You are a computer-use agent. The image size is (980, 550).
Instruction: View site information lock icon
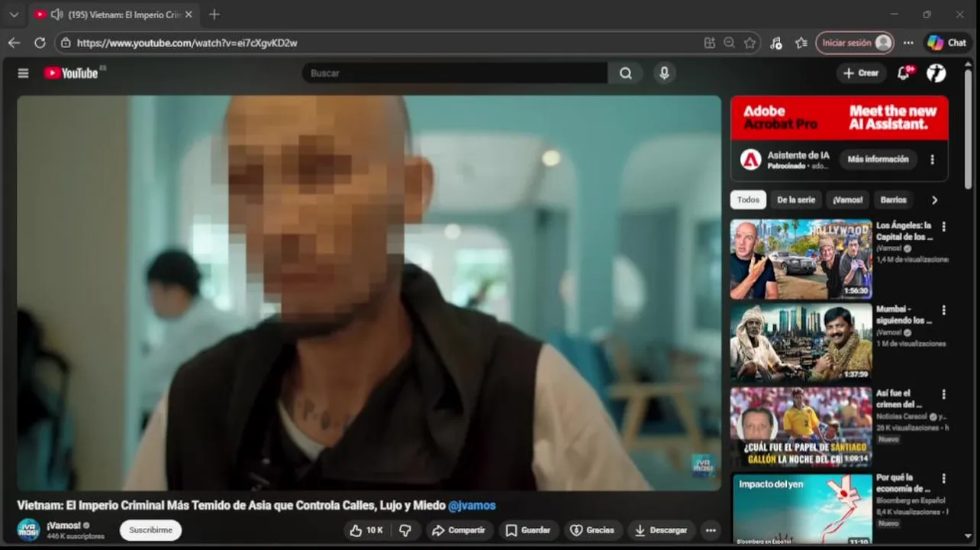66,43
